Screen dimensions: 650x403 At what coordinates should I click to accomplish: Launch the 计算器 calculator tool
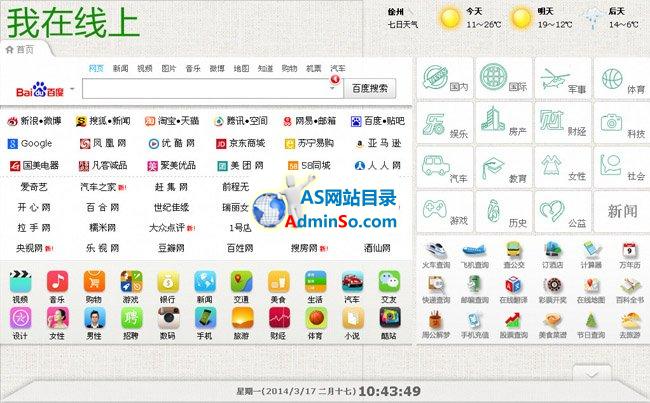coord(591,255)
